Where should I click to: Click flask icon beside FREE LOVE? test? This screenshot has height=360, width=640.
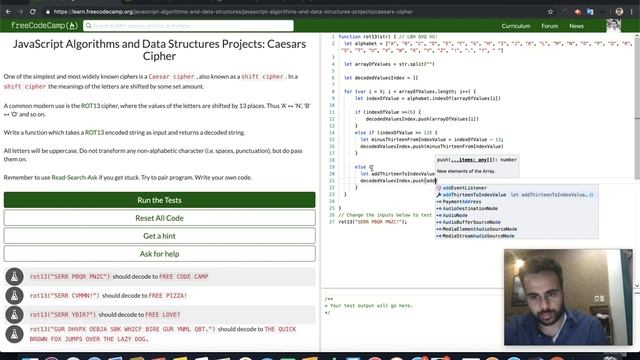[14, 315]
